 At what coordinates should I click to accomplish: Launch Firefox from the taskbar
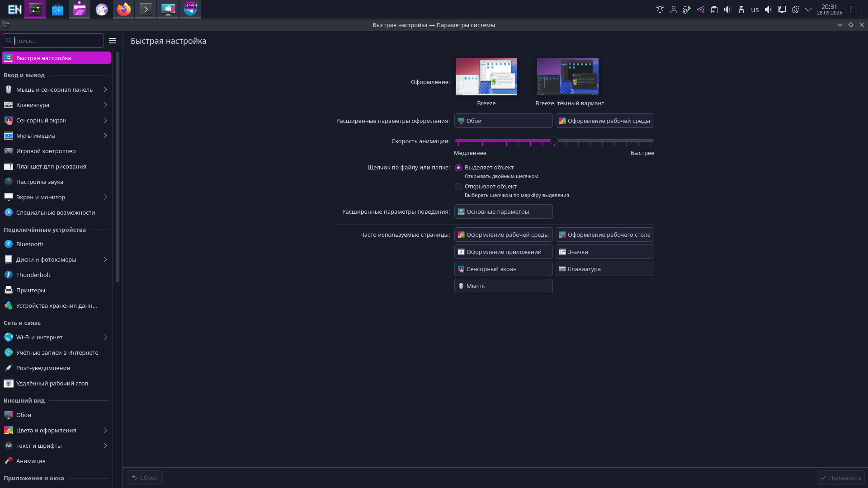tap(123, 9)
